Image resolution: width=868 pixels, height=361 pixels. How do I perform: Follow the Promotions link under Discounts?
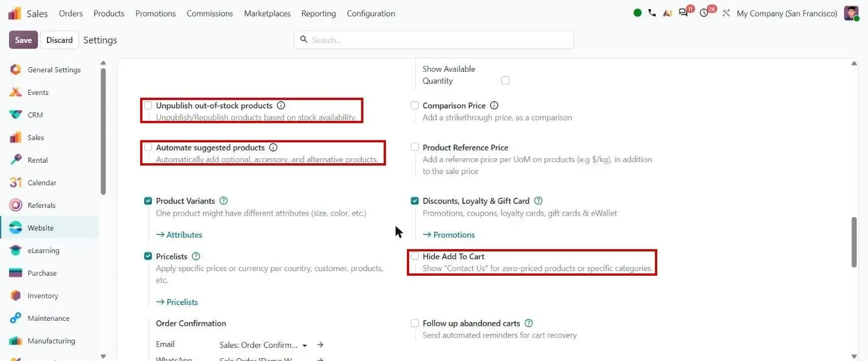tap(449, 234)
